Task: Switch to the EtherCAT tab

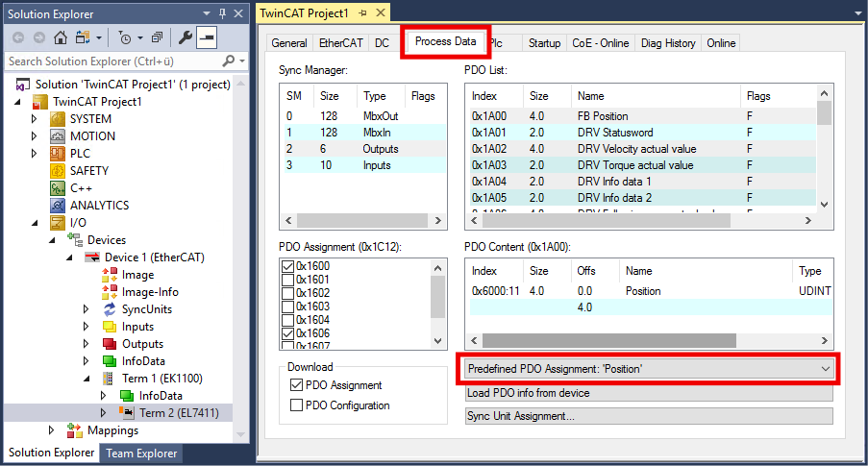Action: coord(341,43)
